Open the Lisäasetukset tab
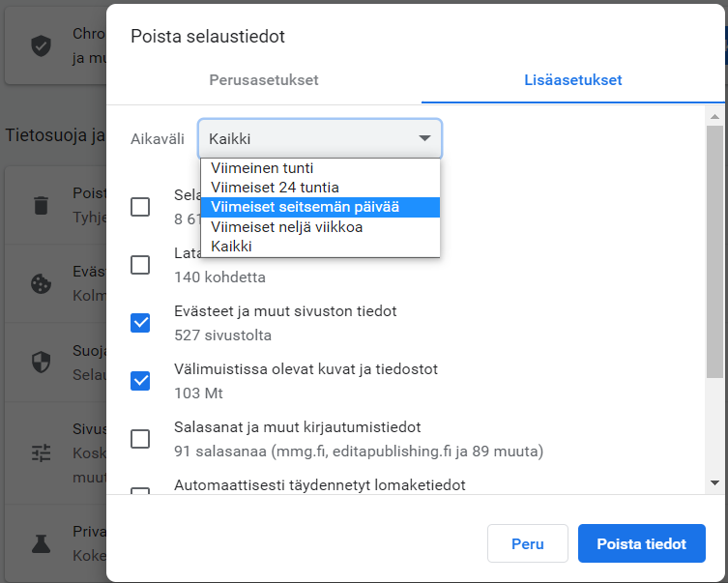The height and width of the screenshot is (583, 728). click(573, 80)
